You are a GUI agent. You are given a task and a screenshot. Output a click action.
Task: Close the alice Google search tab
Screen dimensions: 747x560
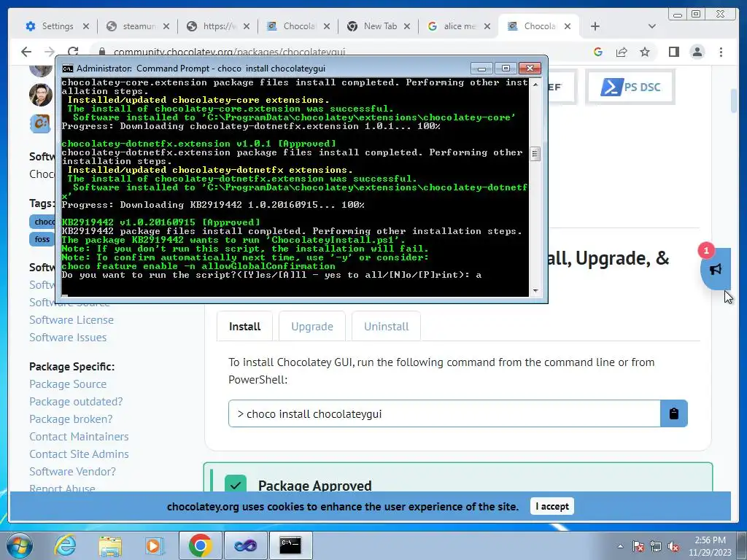(x=487, y=27)
